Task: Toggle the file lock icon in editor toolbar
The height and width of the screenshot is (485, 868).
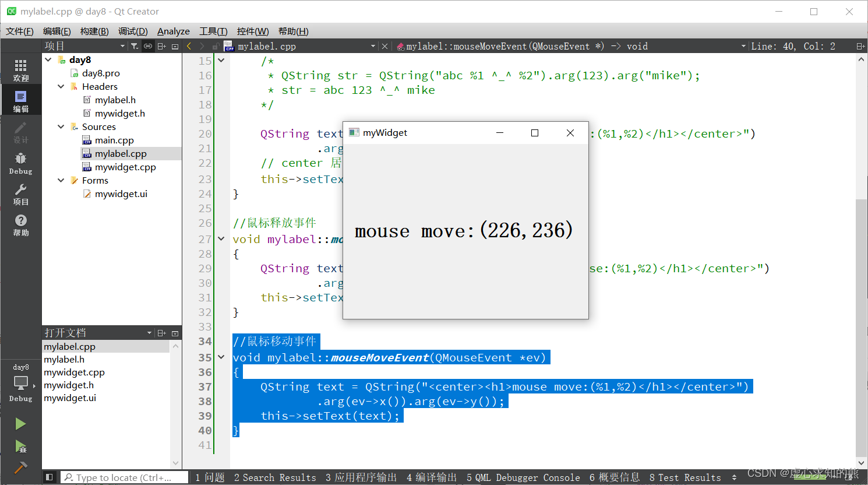Action: tap(217, 46)
